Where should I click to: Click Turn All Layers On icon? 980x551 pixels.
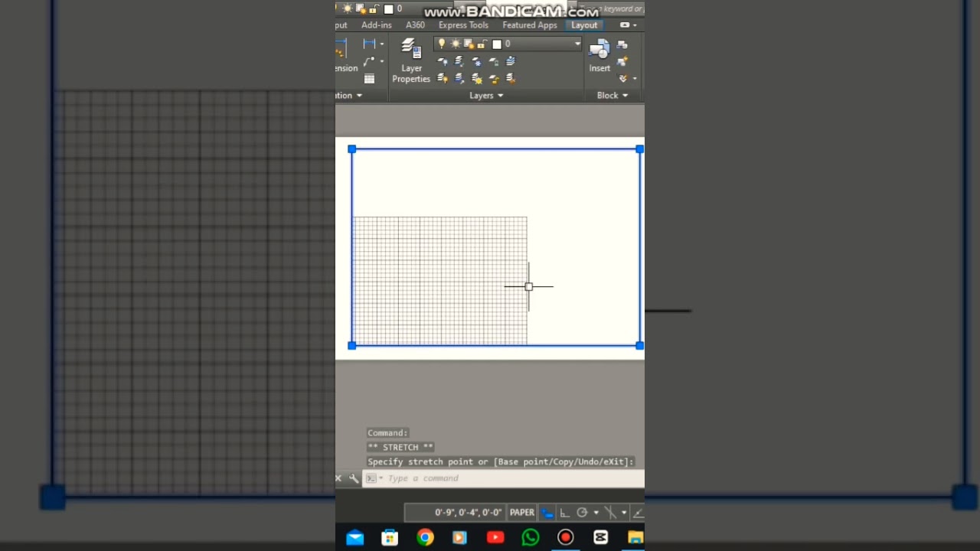point(442,78)
